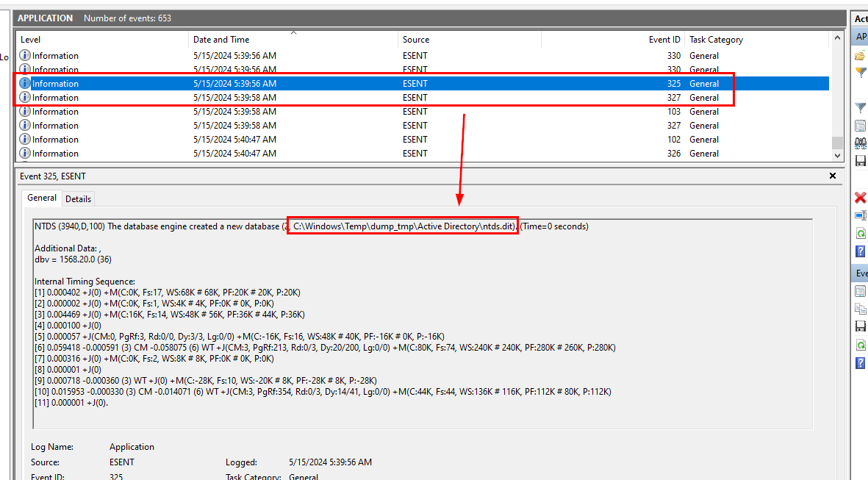Image resolution: width=868 pixels, height=480 pixels.
Task: Click 5/15/2024 5:40:47 AM in event 102 row
Action: 234,139
